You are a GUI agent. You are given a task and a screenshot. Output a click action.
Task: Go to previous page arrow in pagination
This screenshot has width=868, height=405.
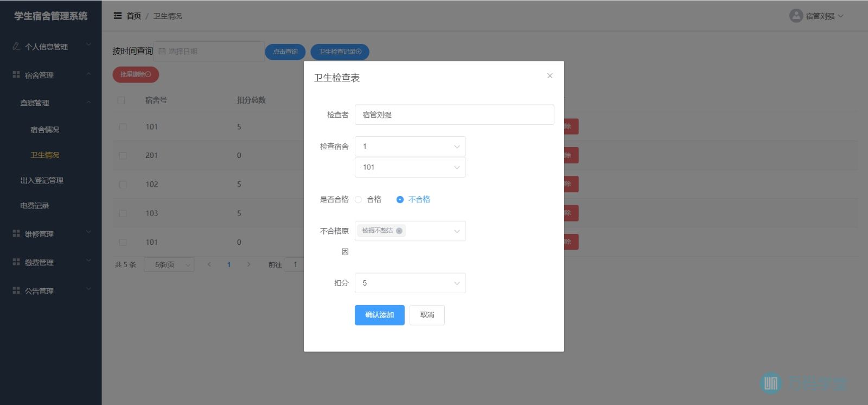[209, 264]
